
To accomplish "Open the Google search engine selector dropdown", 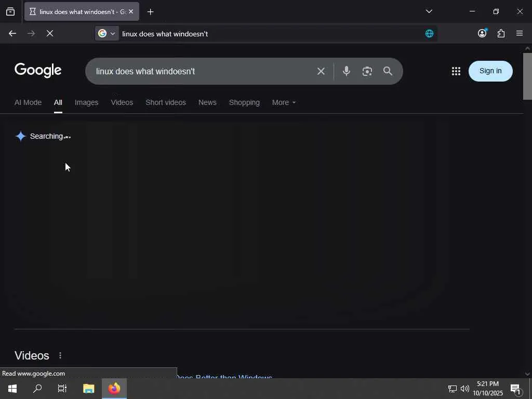I will coord(107,33).
